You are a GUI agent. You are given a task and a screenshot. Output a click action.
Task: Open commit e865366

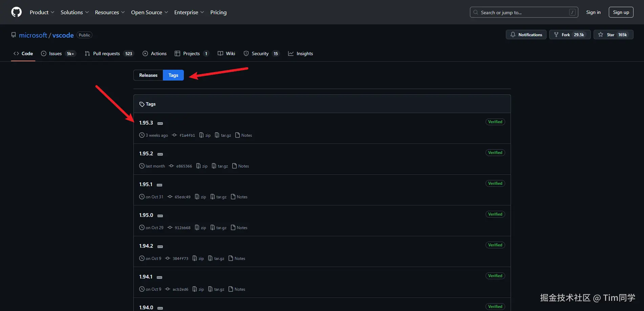181,166
